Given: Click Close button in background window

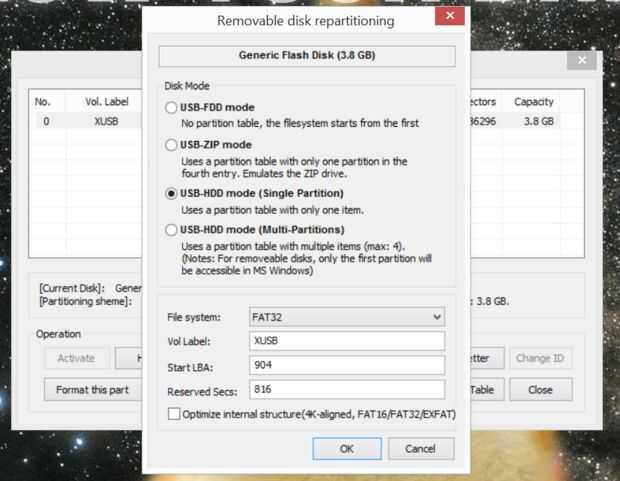Looking at the screenshot, I should pos(541,390).
